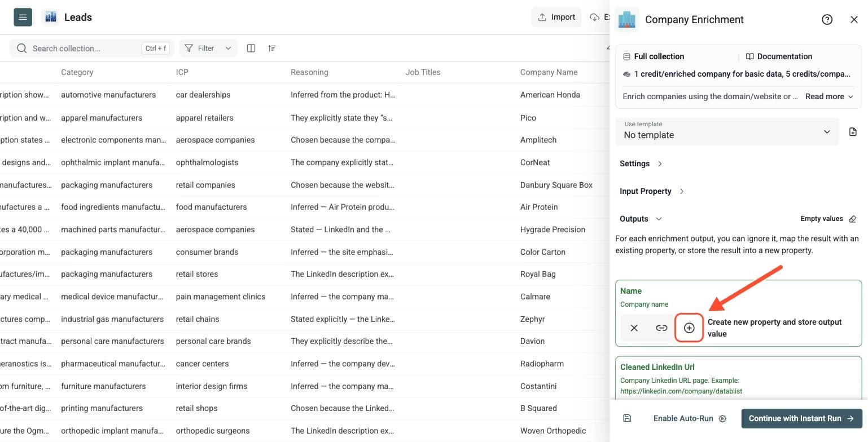Click the furniture manufacturers cell
The image size is (868, 442).
pyautogui.click(x=103, y=386)
